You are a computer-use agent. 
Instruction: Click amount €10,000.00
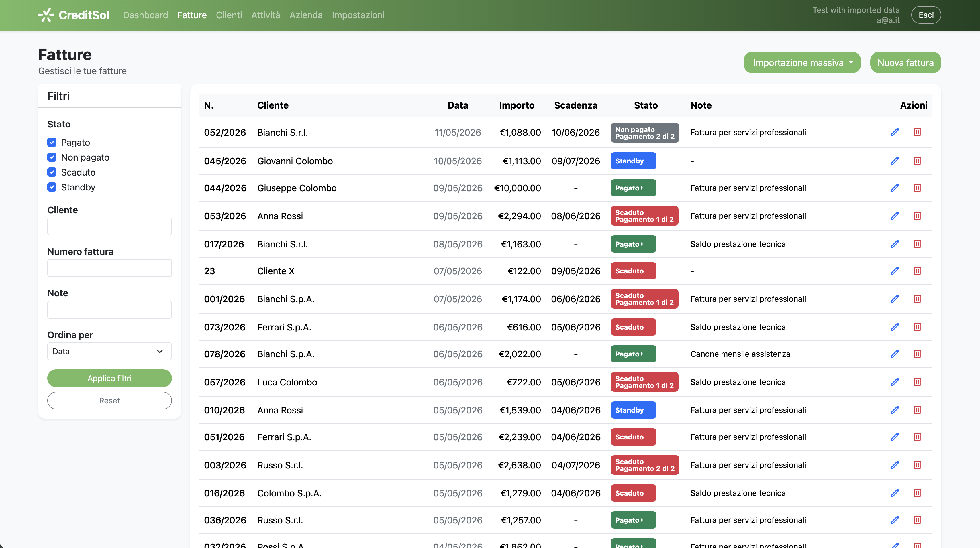[x=518, y=188]
